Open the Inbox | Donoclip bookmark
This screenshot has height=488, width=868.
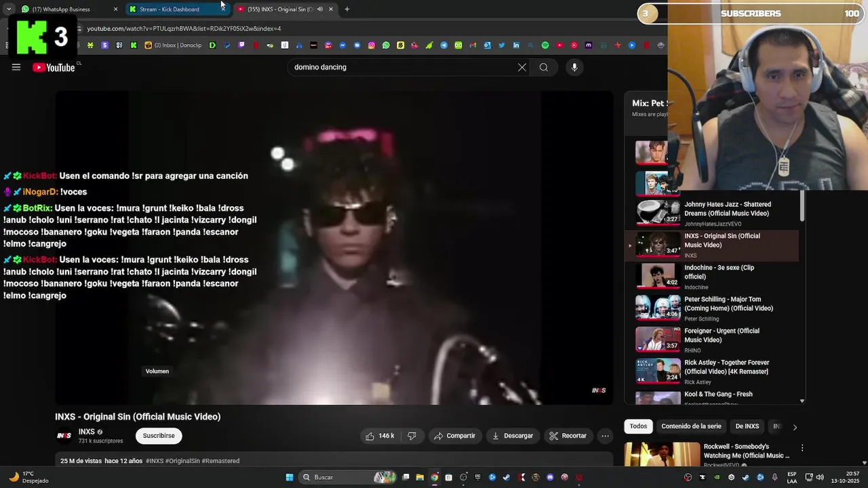tap(173, 45)
